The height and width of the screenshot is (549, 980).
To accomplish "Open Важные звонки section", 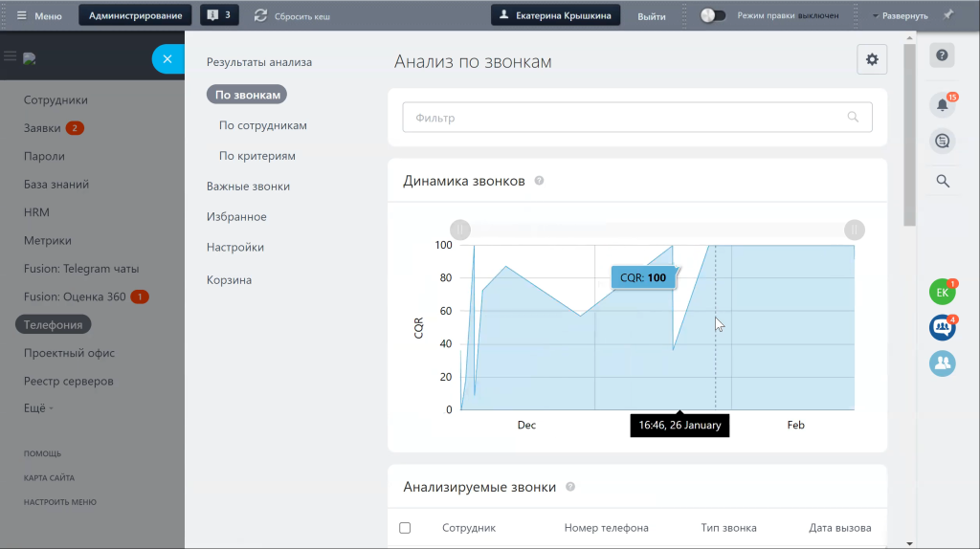I will pos(248,187).
